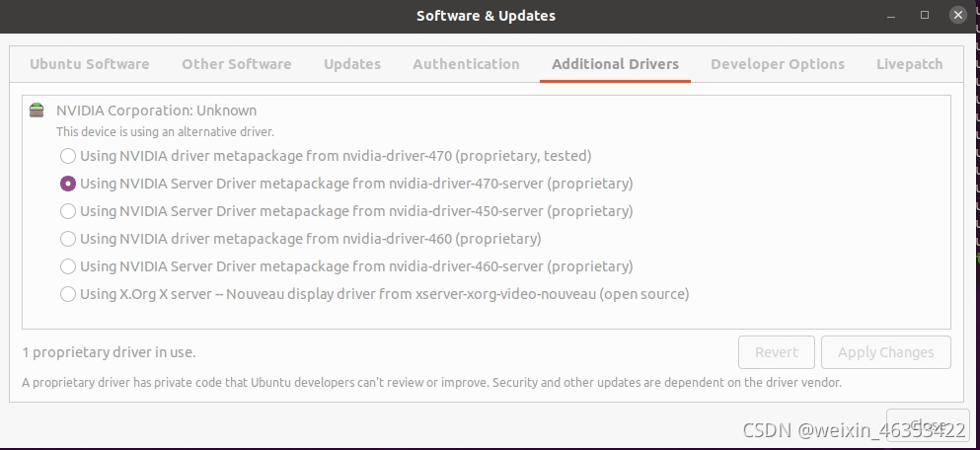Select the Additional Drivers tab

tap(615, 64)
